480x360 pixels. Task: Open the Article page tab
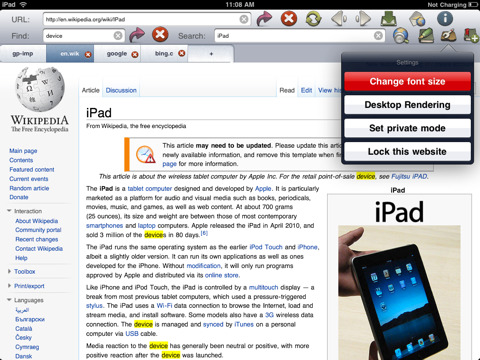(91, 90)
